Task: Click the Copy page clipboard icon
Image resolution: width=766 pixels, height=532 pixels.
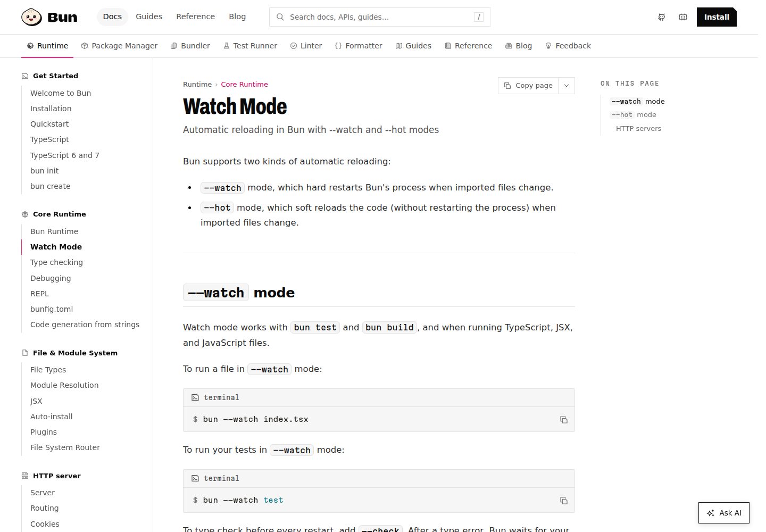Action: click(x=507, y=86)
